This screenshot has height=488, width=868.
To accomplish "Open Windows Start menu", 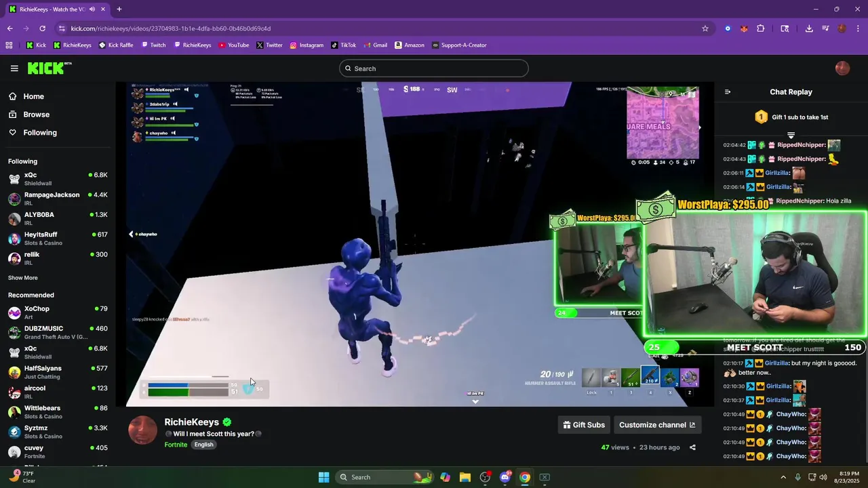I will click(323, 477).
